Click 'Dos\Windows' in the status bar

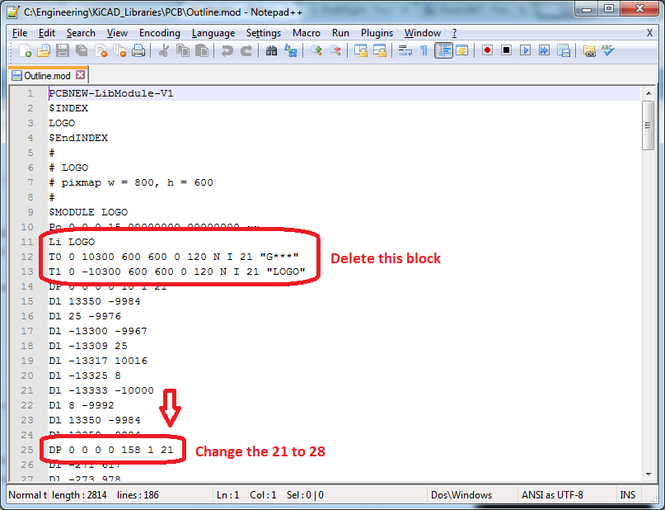coord(461,495)
